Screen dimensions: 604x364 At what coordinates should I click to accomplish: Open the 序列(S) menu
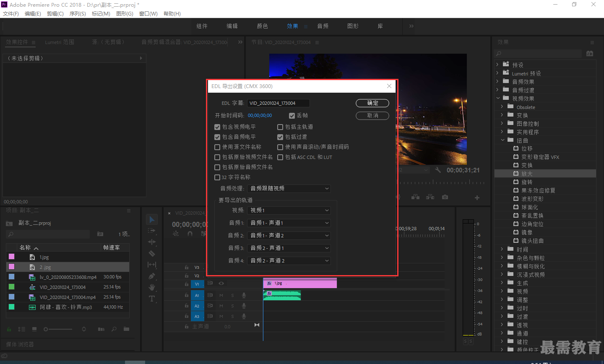tap(78, 14)
